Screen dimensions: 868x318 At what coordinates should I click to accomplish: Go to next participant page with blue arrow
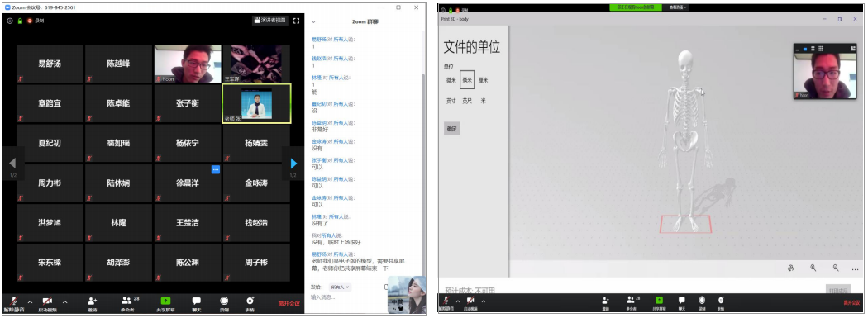point(293,164)
